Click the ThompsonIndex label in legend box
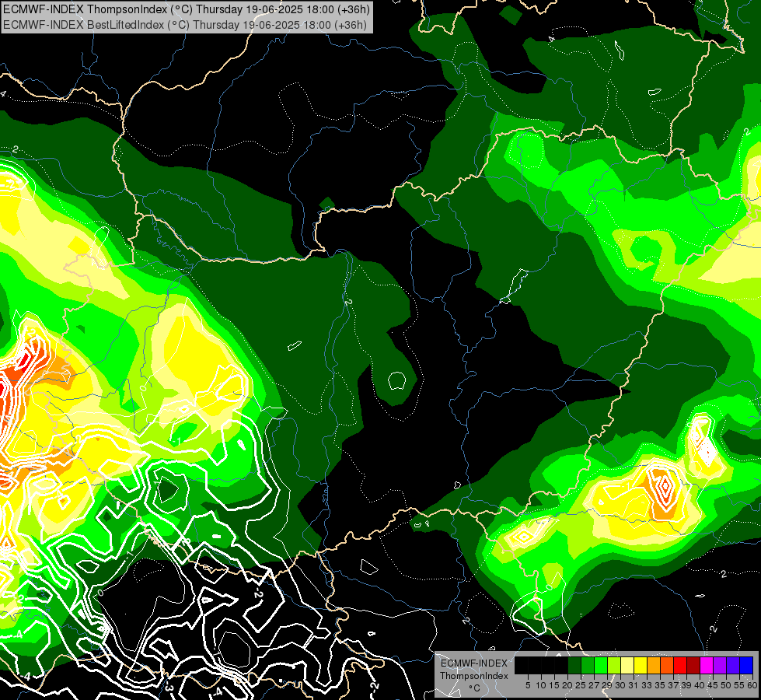761x700 pixels. coord(474,676)
